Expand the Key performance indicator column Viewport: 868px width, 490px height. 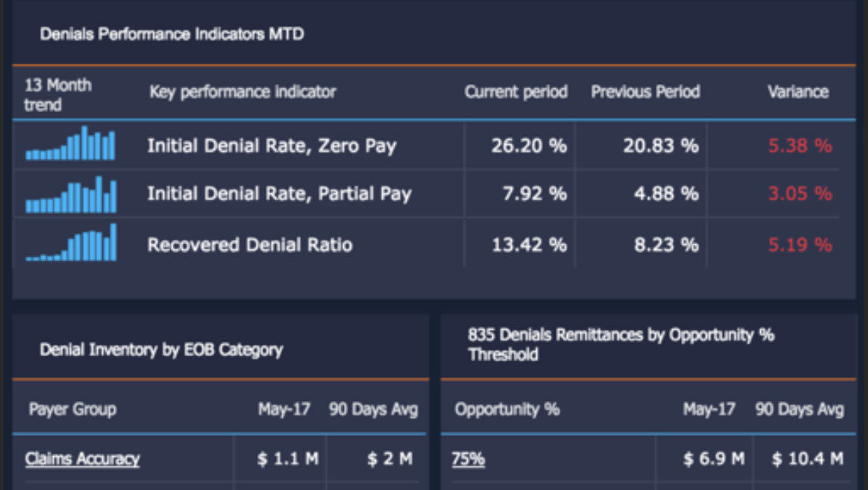241,92
